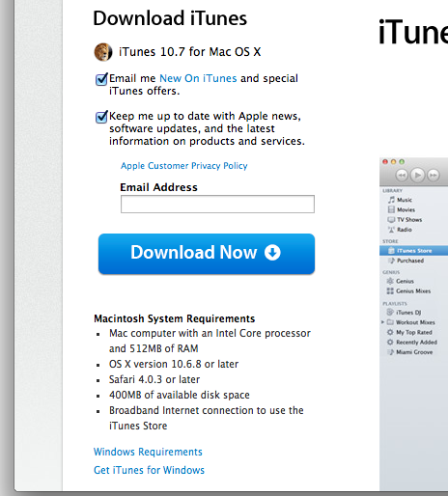Click the Mac OS X lion icon
448x496 pixels.
coord(103,52)
